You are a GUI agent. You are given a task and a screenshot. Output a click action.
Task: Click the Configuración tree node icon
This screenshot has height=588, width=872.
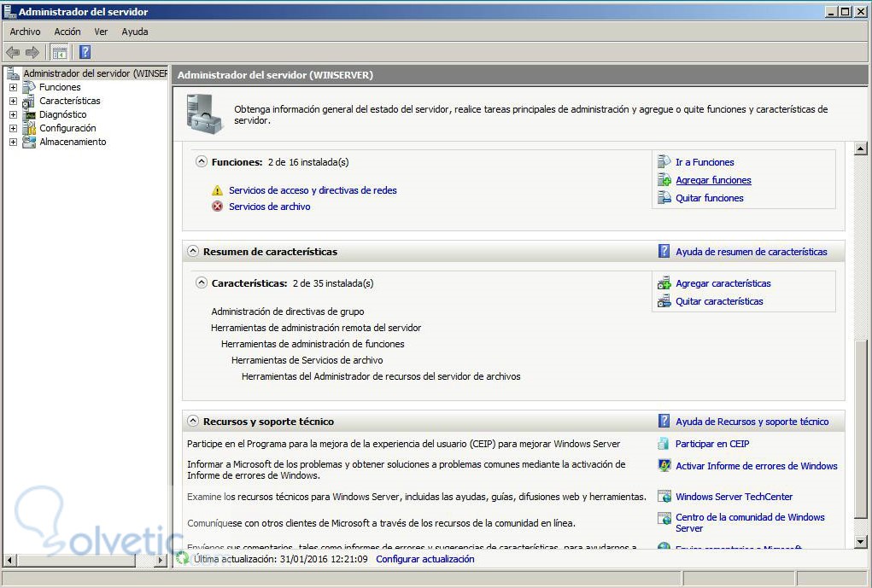click(x=29, y=128)
